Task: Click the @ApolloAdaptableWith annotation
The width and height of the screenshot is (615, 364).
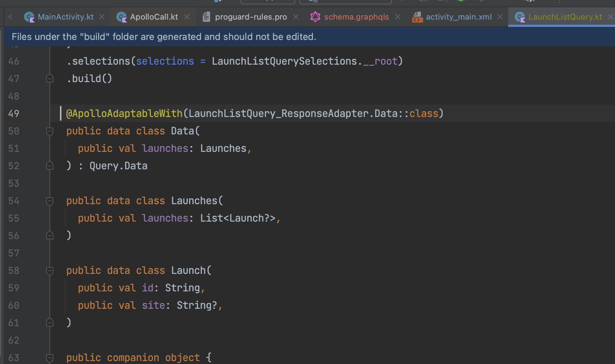Action: point(124,114)
